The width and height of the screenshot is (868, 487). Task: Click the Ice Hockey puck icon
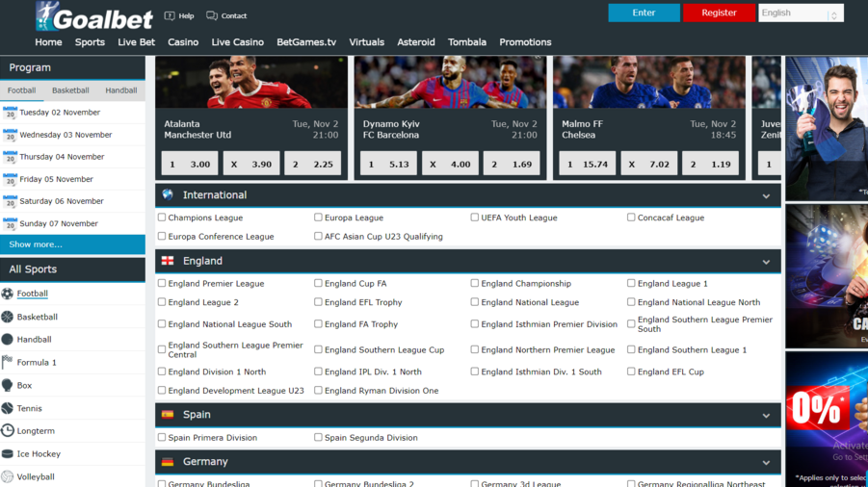tap(8, 453)
